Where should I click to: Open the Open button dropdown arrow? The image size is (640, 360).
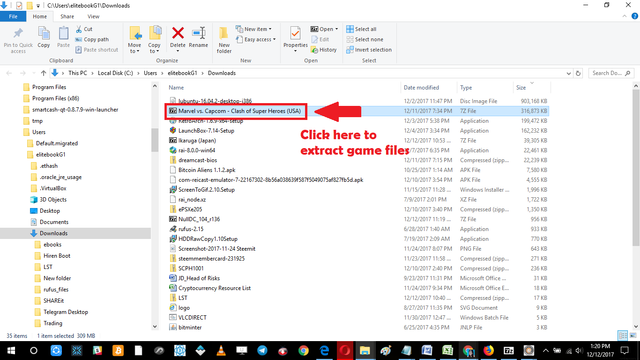336,29
